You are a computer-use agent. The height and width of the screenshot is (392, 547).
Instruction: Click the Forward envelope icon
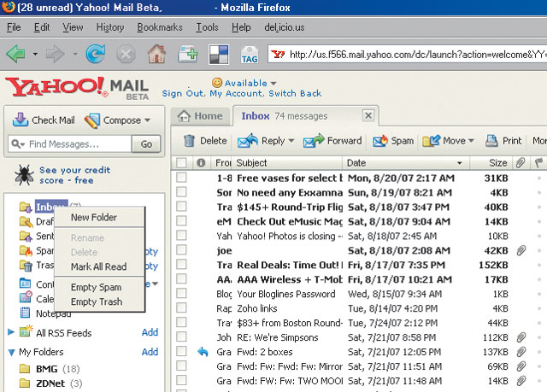click(x=314, y=140)
